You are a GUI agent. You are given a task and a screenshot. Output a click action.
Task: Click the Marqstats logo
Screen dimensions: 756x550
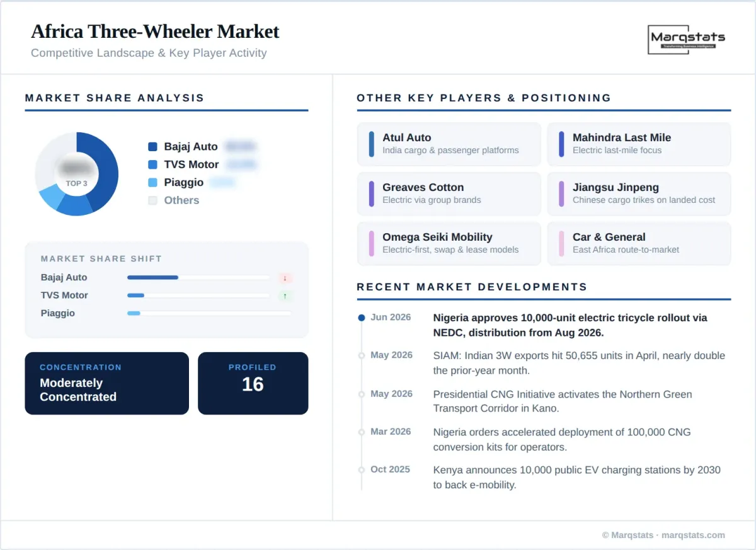point(686,39)
